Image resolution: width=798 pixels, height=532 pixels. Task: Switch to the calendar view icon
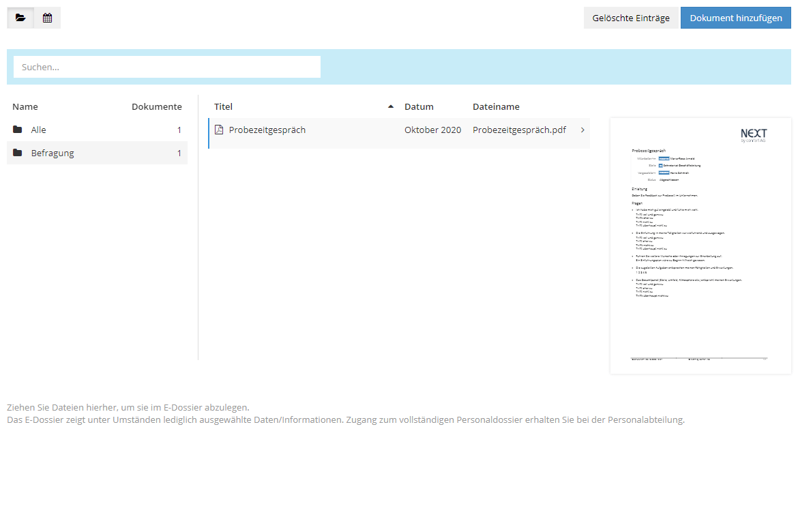click(x=47, y=18)
